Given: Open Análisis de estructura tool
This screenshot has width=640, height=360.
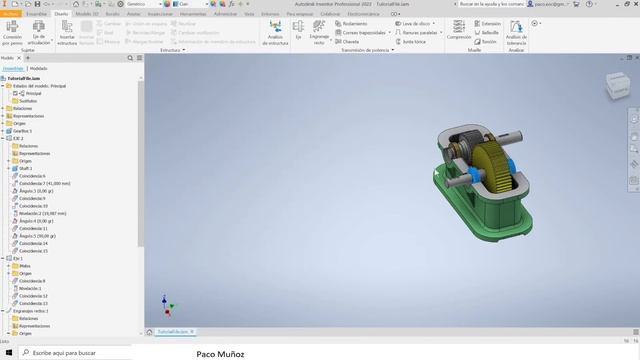Looking at the screenshot, I should [x=275, y=32].
